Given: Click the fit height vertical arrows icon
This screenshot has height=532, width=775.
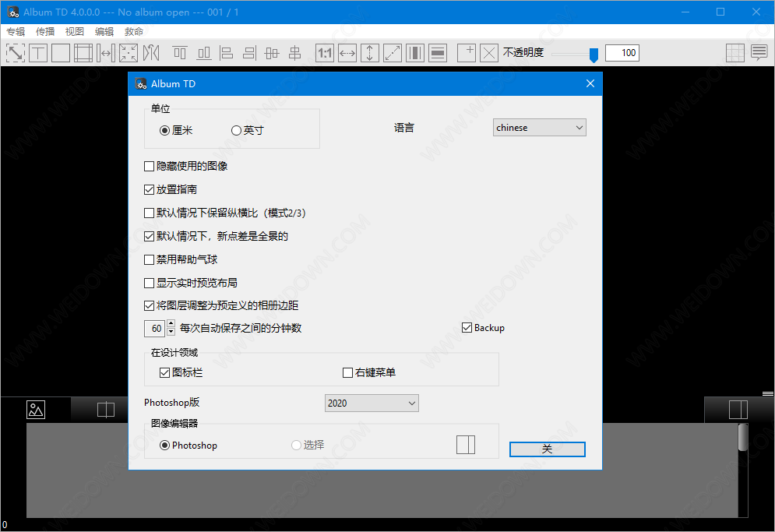Looking at the screenshot, I should (370, 53).
